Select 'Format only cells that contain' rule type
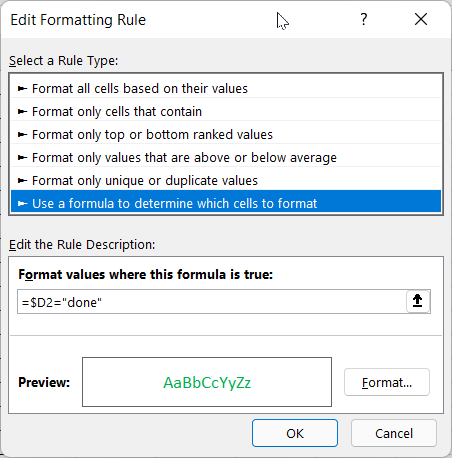 point(226,112)
